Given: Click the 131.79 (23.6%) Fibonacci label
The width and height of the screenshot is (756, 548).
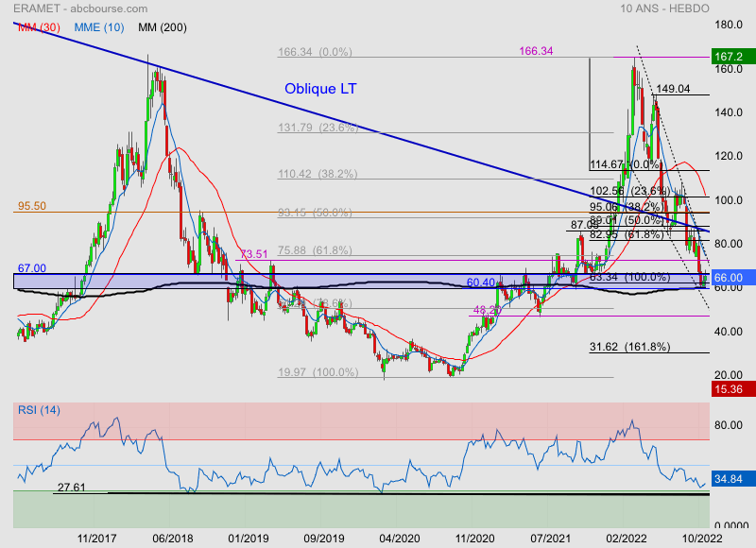Looking at the screenshot, I should click(x=318, y=128).
